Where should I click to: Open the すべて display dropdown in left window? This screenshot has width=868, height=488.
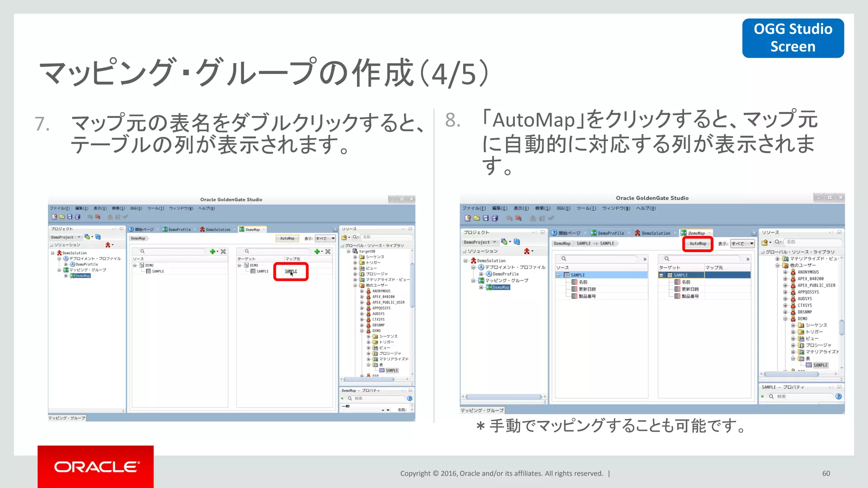coord(325,238)
